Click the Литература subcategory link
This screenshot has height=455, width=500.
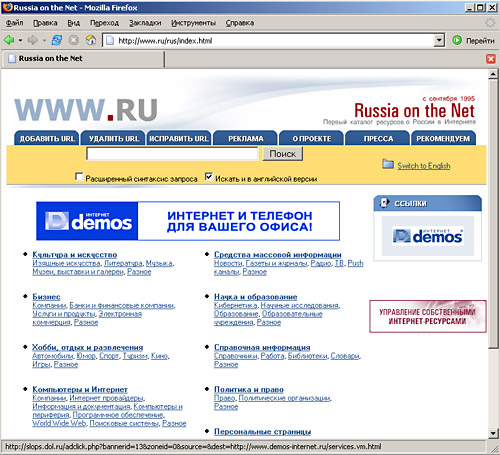pos(123,263)
